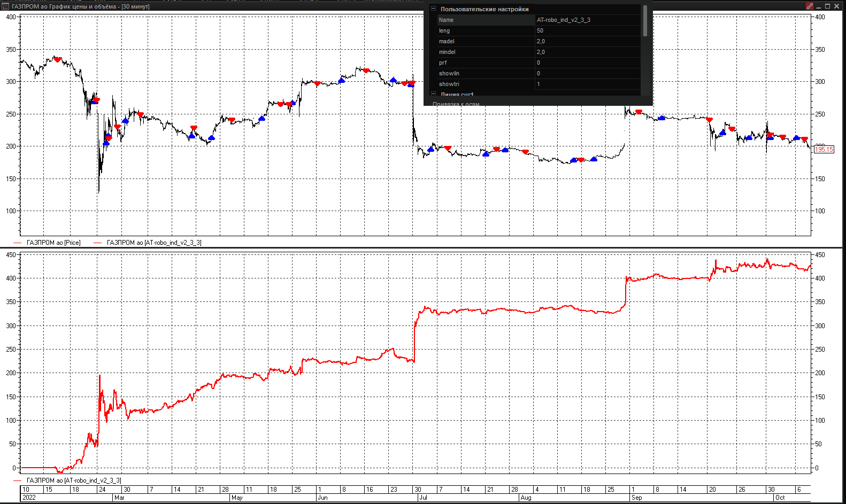
Task: Close the Gazprom price chart window
Action: [837, 6]
